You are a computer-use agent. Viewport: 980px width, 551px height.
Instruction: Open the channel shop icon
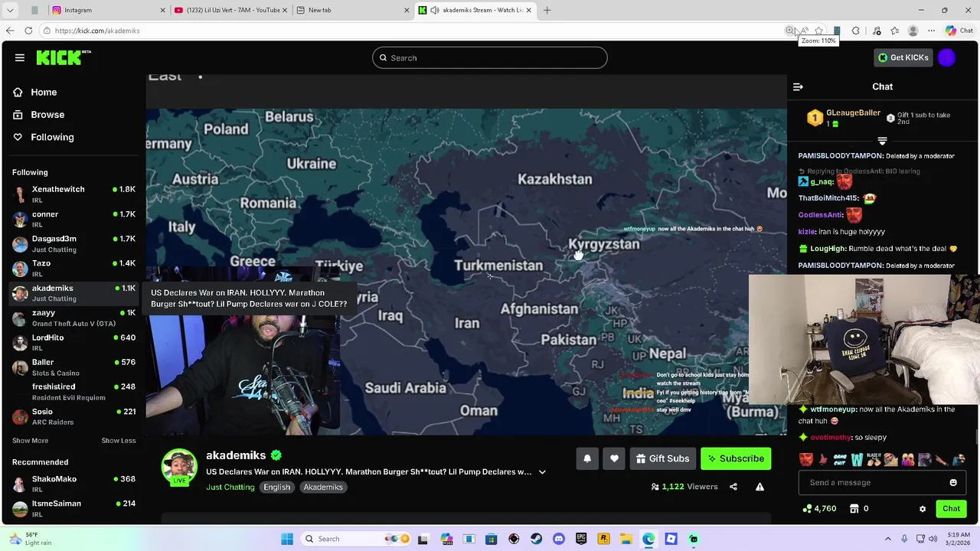[x=854, y=509]
